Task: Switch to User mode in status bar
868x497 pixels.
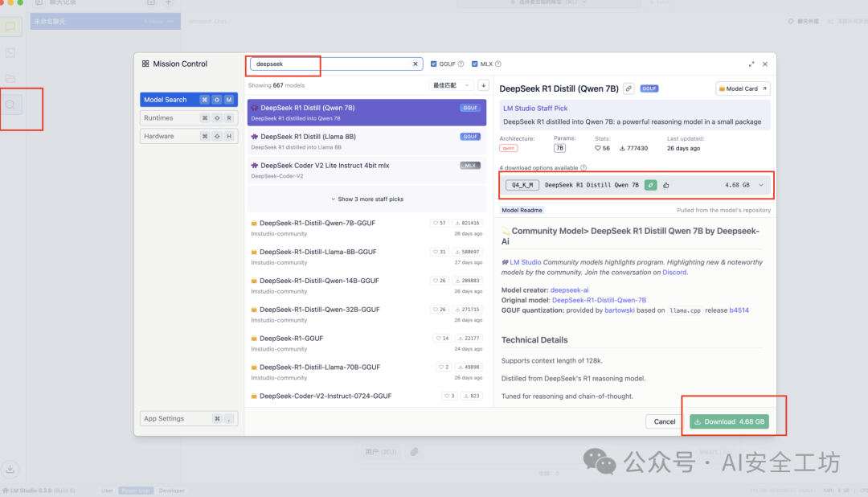Action: tap(107, 491)
